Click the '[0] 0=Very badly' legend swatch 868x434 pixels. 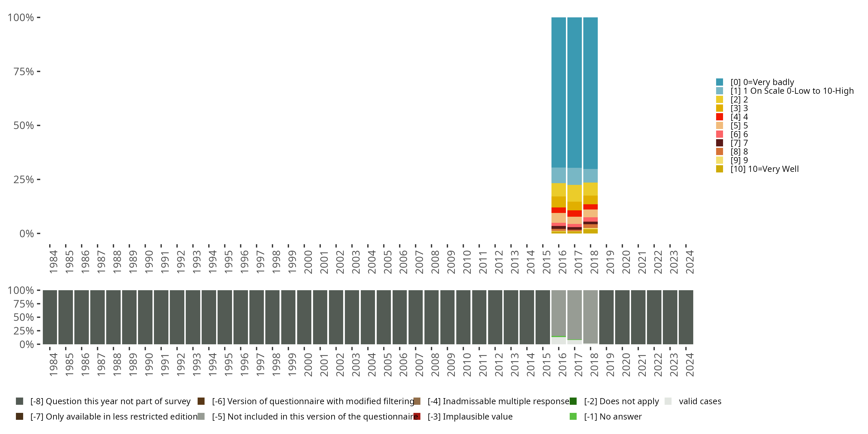(x=719, y=82)
